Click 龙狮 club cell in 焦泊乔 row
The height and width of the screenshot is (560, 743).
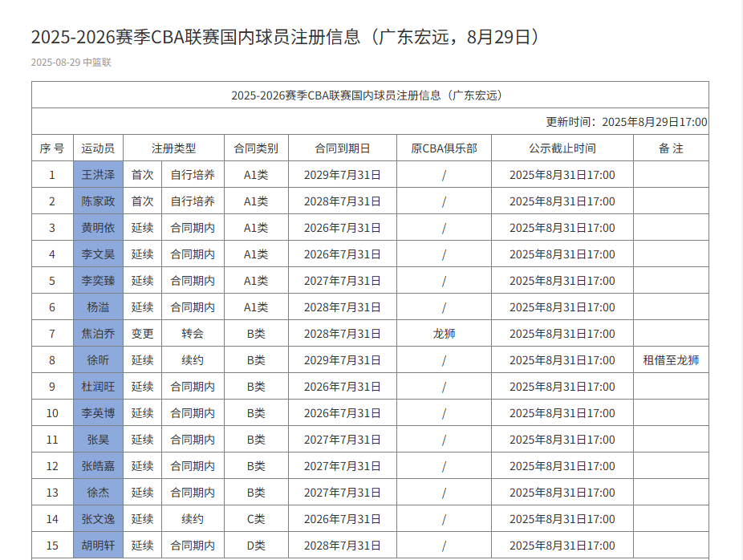(x=444, y=334)
